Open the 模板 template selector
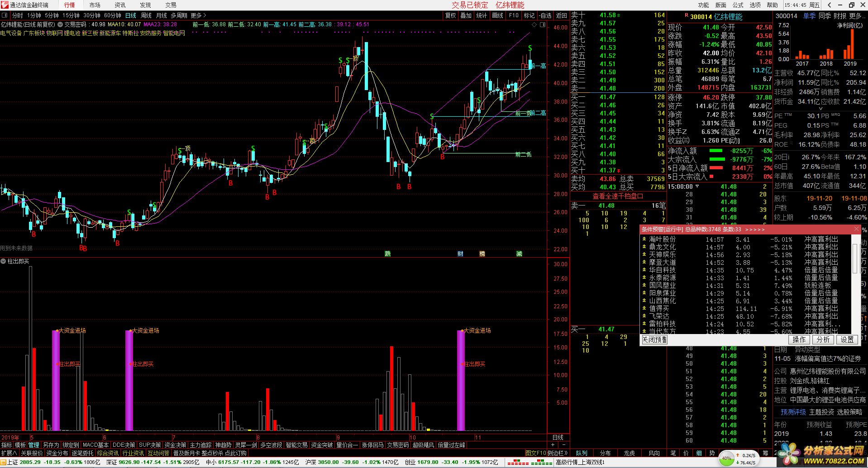Viewport: 868px width, 468px height. [x=20, y=445]
